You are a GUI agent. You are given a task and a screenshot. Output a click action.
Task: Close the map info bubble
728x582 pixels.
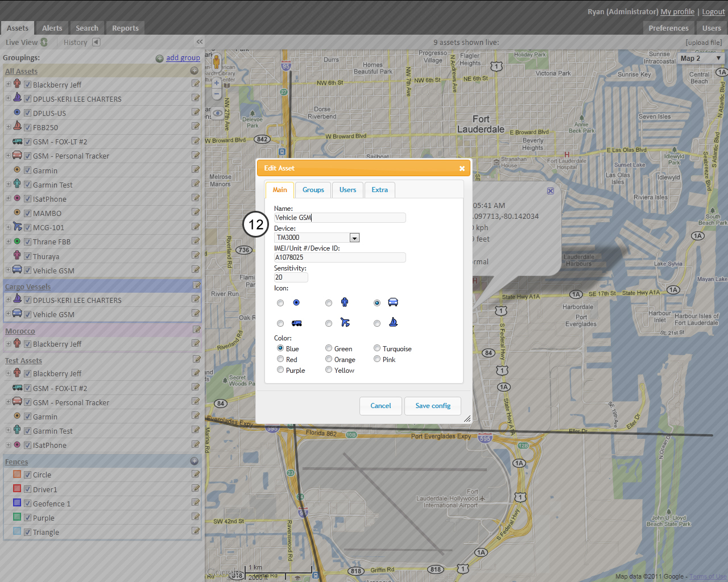550,191
